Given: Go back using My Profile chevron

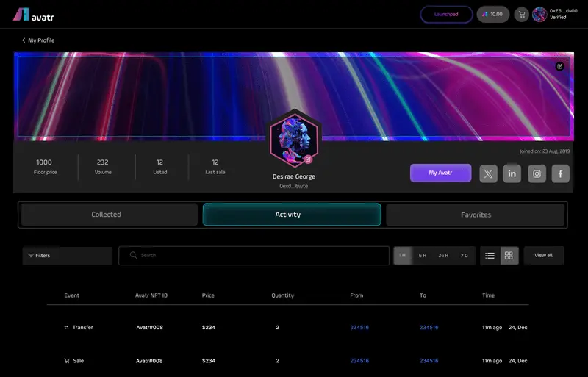Looking at the screenshot, I should point(24,40).
